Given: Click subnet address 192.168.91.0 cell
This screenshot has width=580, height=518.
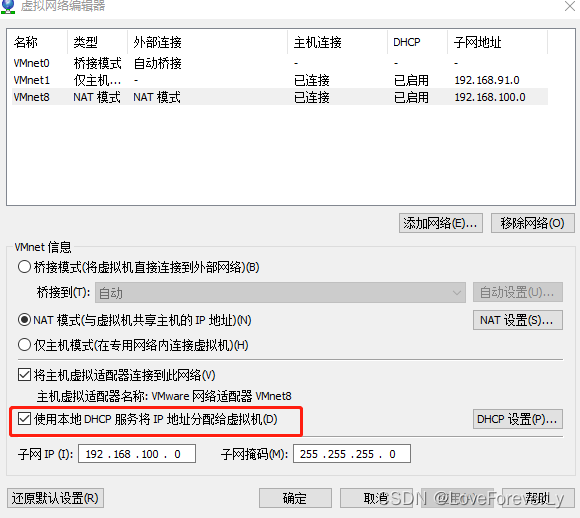Looking at the screenshot, I should click(487, 80).
